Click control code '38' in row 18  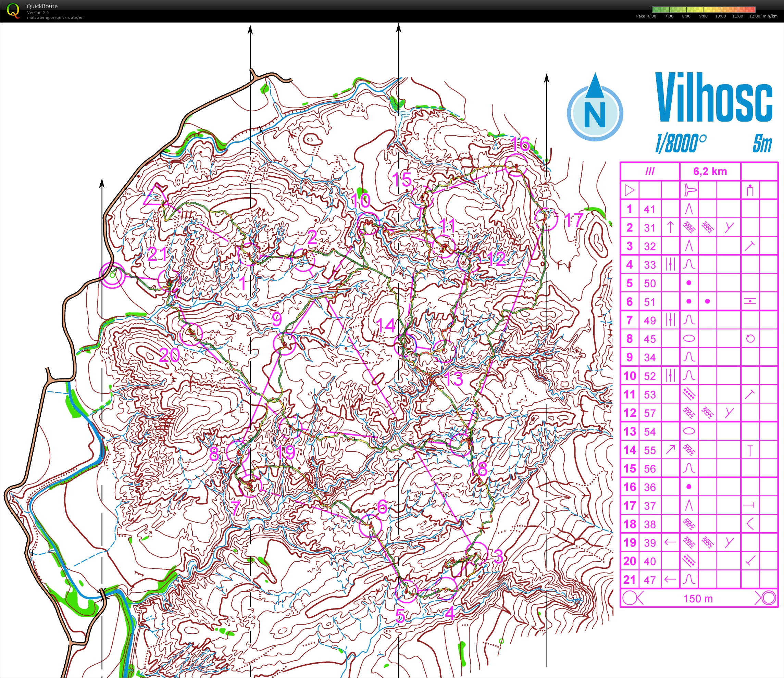coord(650,524)
